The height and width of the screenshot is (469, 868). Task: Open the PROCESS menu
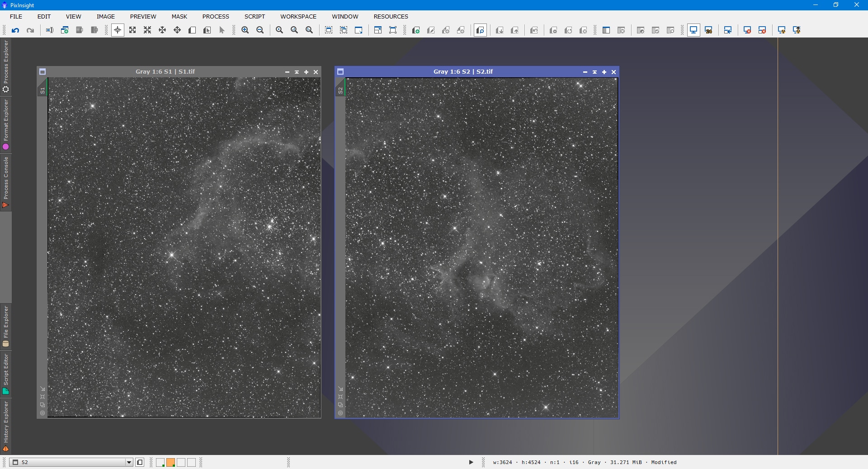pyautogui.click(x=216, y=16)
